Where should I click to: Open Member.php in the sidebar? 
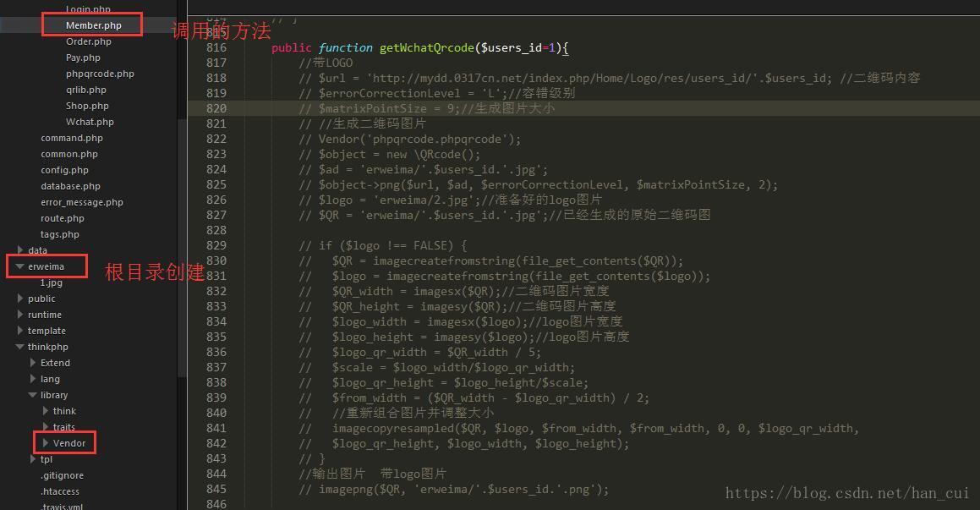pos(94,25)
